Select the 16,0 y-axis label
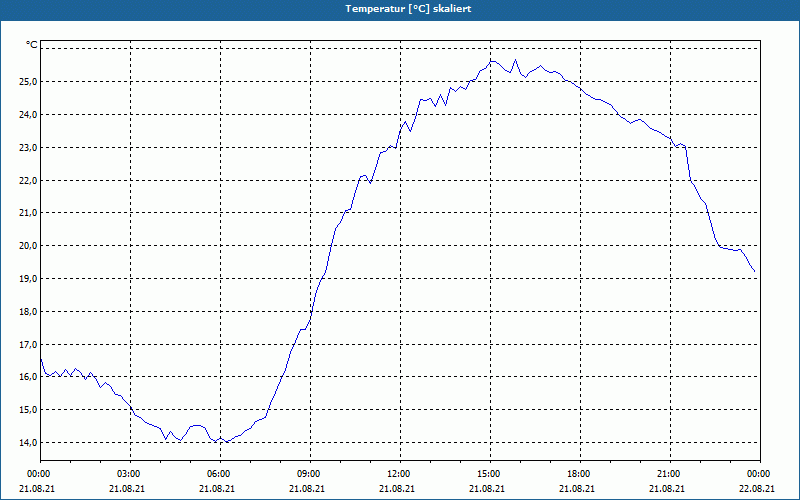The width and height of the screenshot is (800, 500). pyautogui.click(x=29, y=377)
